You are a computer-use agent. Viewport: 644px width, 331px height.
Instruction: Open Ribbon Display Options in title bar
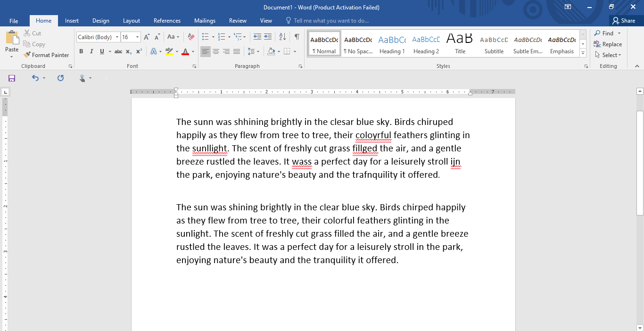coord(568,7)
